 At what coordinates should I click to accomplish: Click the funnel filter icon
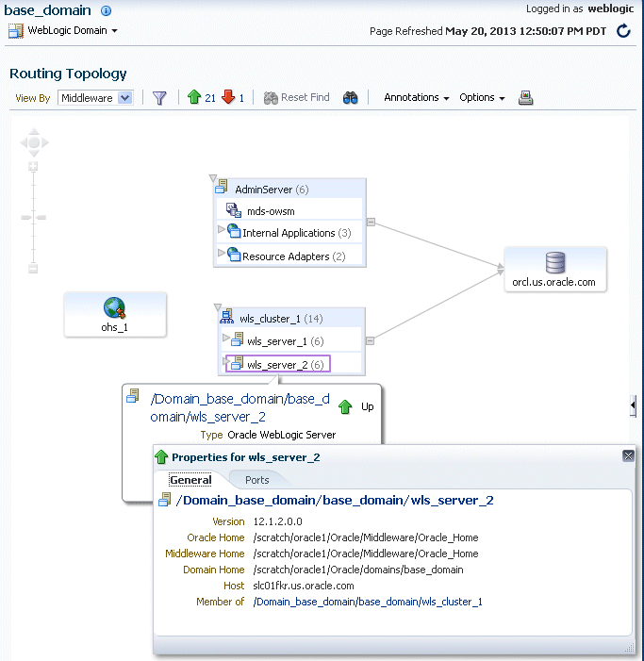point(159,98)
